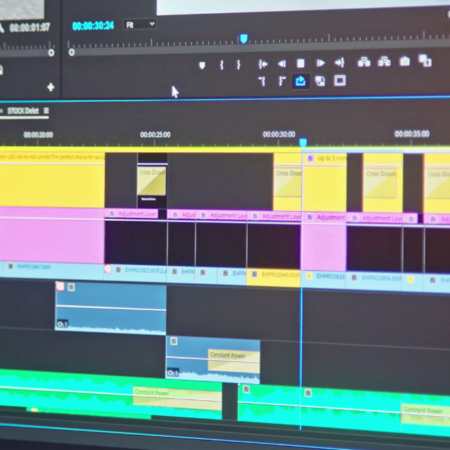Image resolution: width=450 pixels, height=450 pixels.
Task: Select the Cross Dissolve just right of the 'Up to 5 met' clip
Action: coord(381,184)
